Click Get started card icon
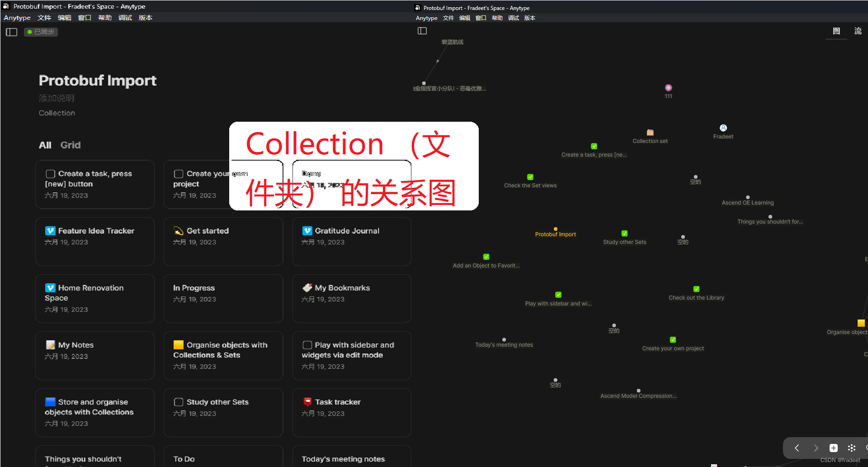The height and width of the screenshot is (467, 868). pos(179,231)
